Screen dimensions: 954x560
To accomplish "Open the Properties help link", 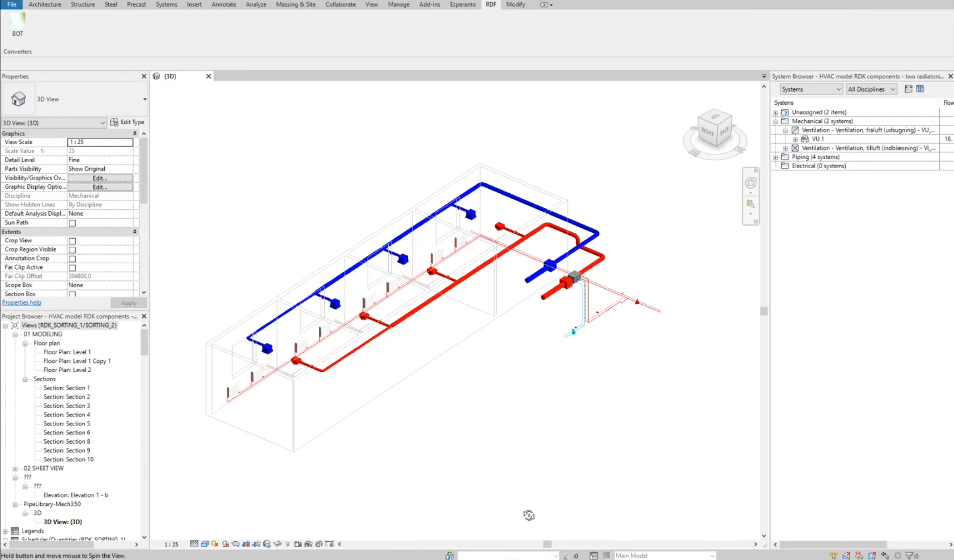I will pos(21,303).
